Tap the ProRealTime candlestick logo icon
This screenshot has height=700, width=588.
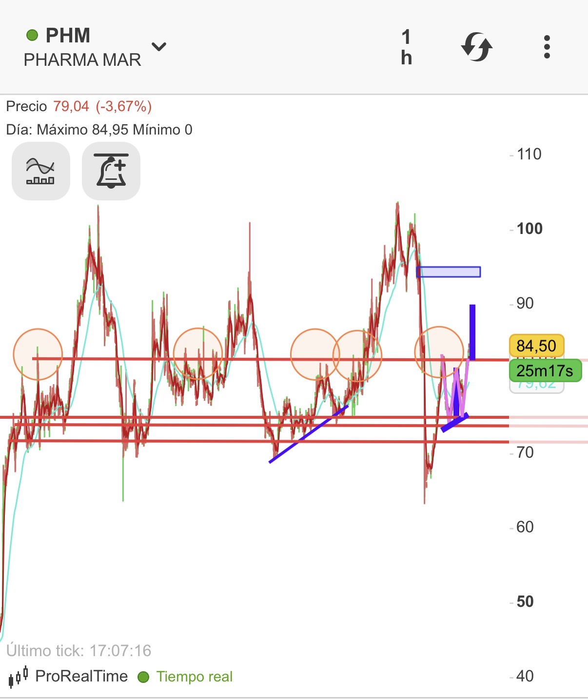point(19,677)
